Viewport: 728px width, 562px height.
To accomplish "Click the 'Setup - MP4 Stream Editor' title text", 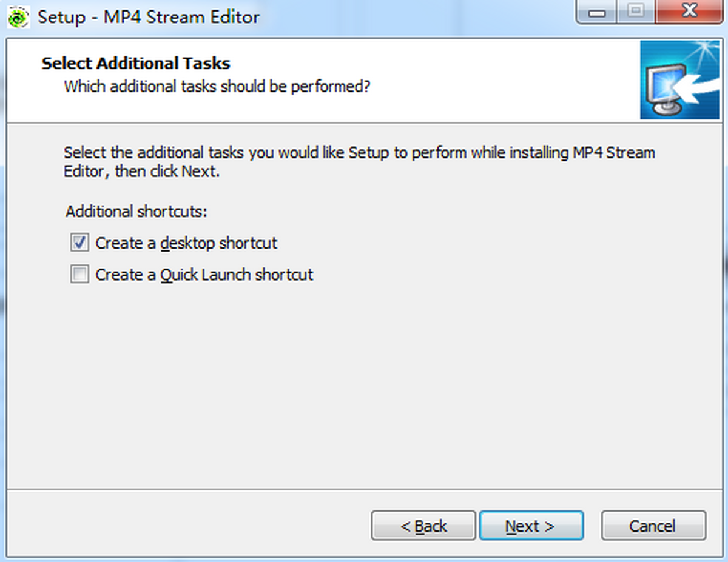I will coord(149,16).
